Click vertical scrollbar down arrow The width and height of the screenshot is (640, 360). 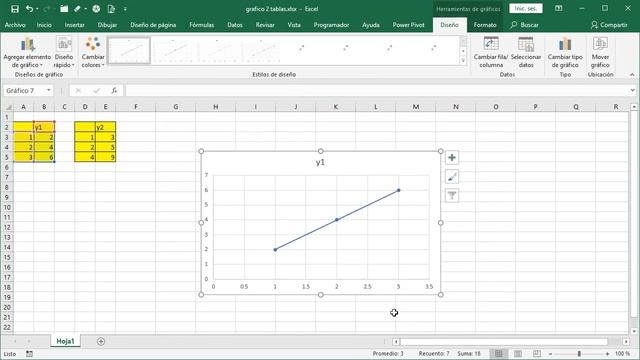(x=633, y=331)
